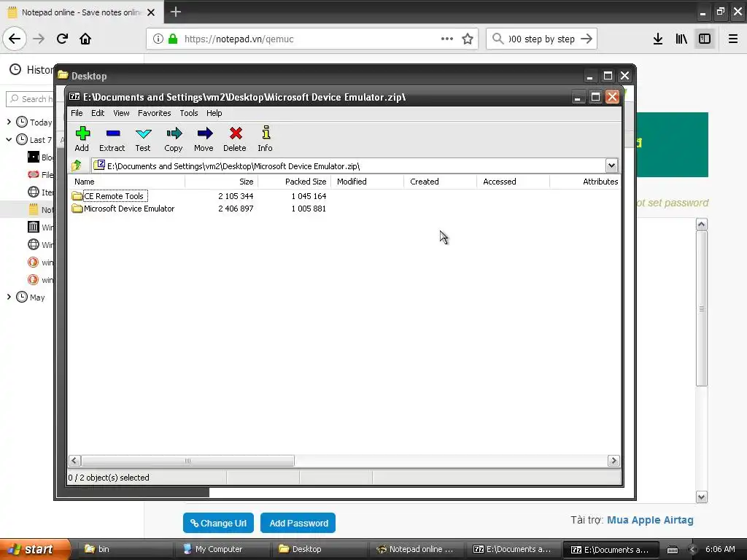Open Firefox hamburger menu
This screenshot has height=560, width=747.
tap(733, 39)
